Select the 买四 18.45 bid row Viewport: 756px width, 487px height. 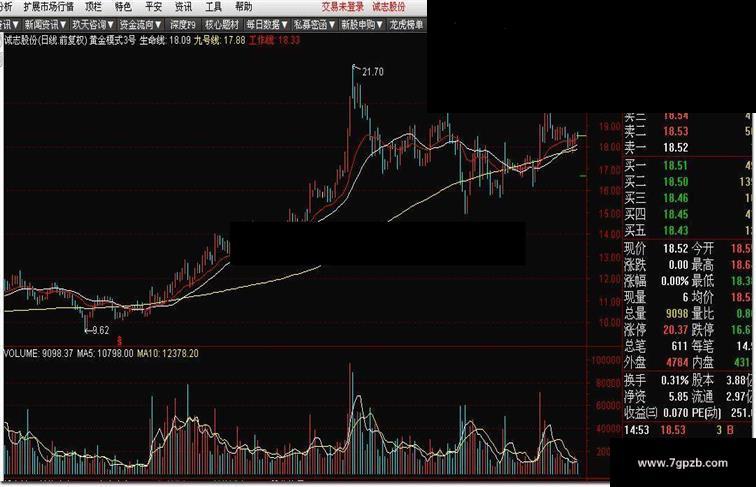pos(688,214)
